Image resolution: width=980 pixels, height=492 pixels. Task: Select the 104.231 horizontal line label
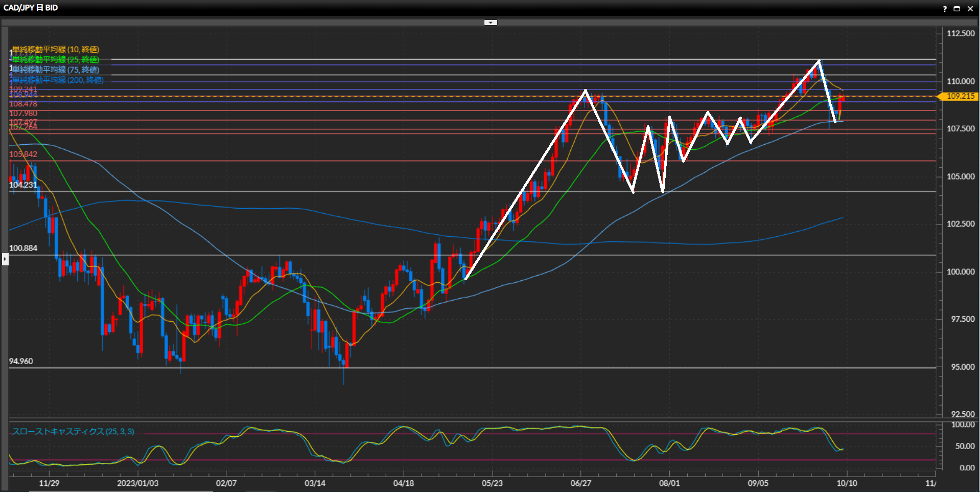pos(23,185)
